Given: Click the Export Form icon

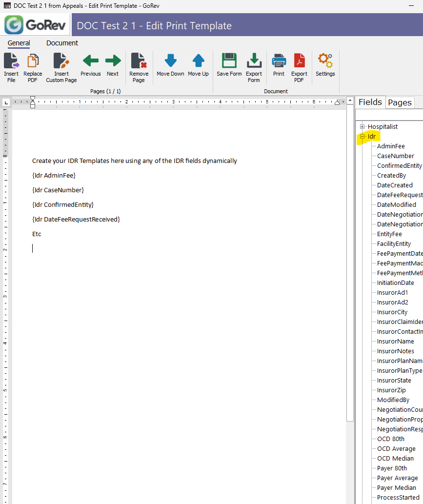Looking at the screenshot, I should point(254,61).
